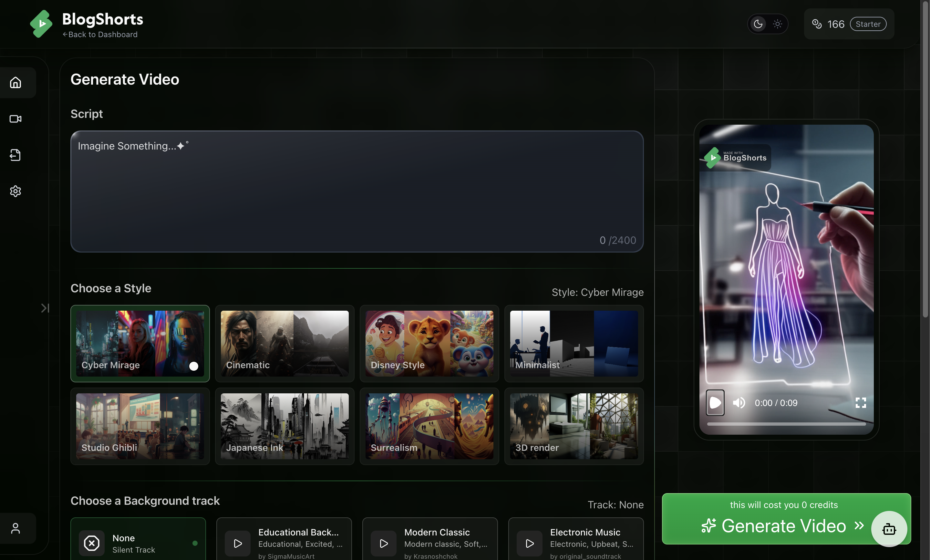The width and height of the screenshot is (930, 560).
Task: Click the 'Choose a Background track' heading
Action: (145, 501)
